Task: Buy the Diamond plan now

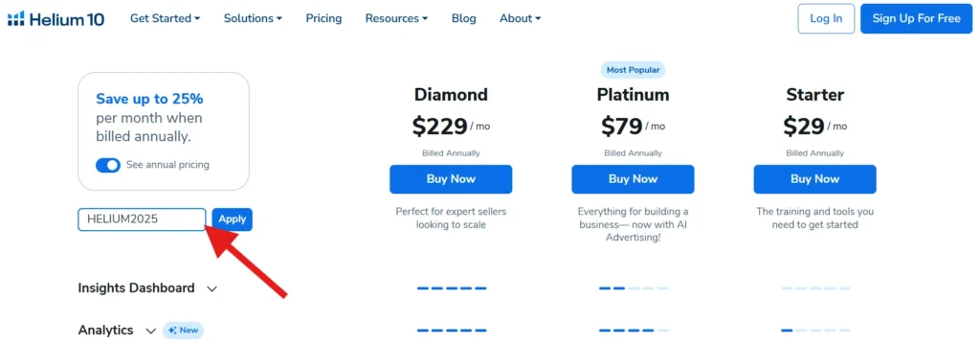Action: point(451,179)
